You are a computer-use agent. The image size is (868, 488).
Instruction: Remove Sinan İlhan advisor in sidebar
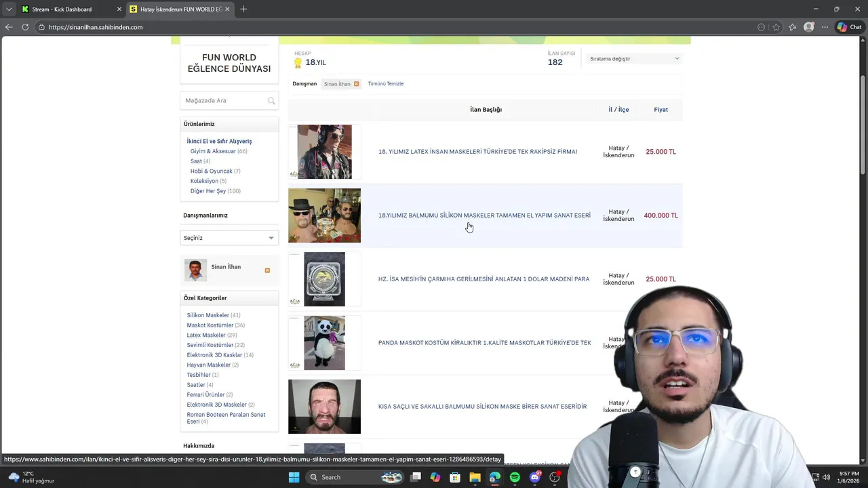coord(267,270)
